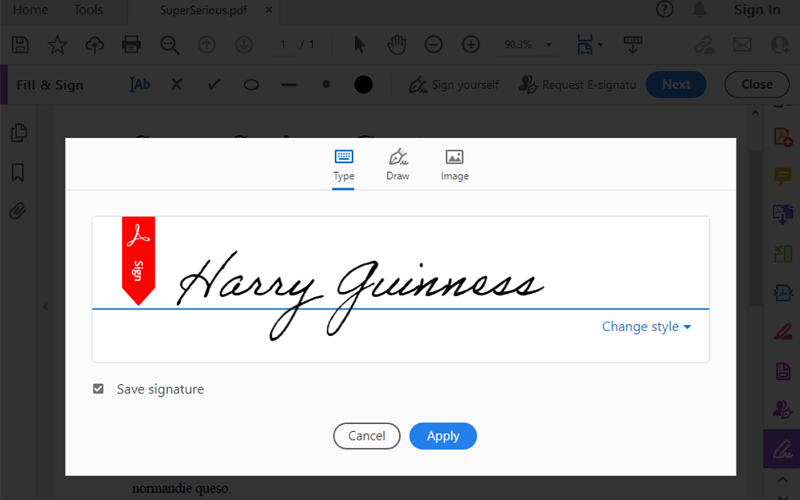Screen dimensions: 800x500
Task: Open the notifications bell icon
Action: [699, 9]
